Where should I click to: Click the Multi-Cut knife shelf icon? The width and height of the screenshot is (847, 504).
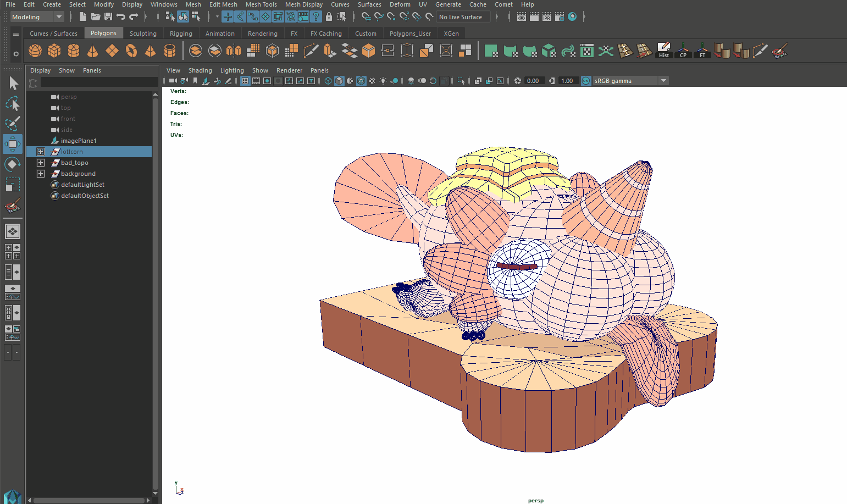click(x=311, y=51)
